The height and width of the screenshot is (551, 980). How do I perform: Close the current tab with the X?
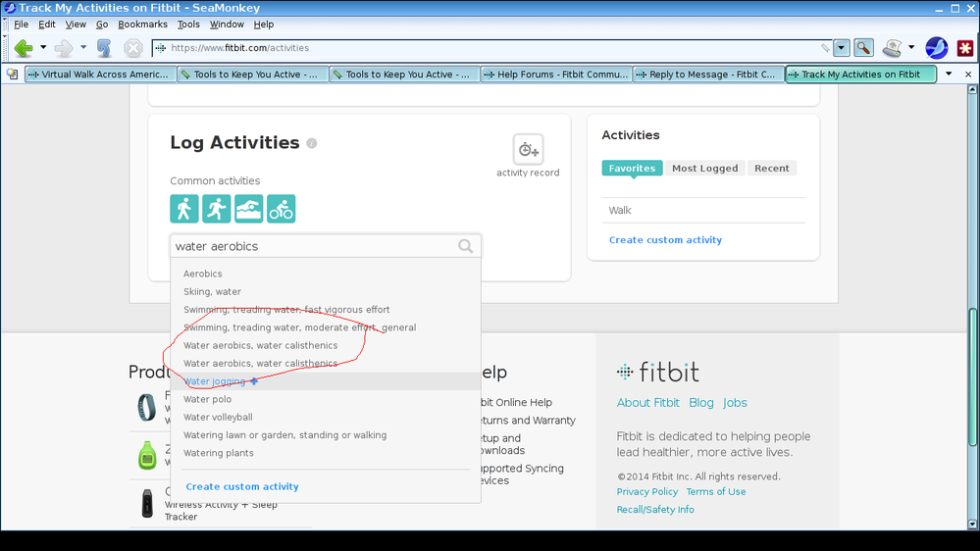point(968,75)
